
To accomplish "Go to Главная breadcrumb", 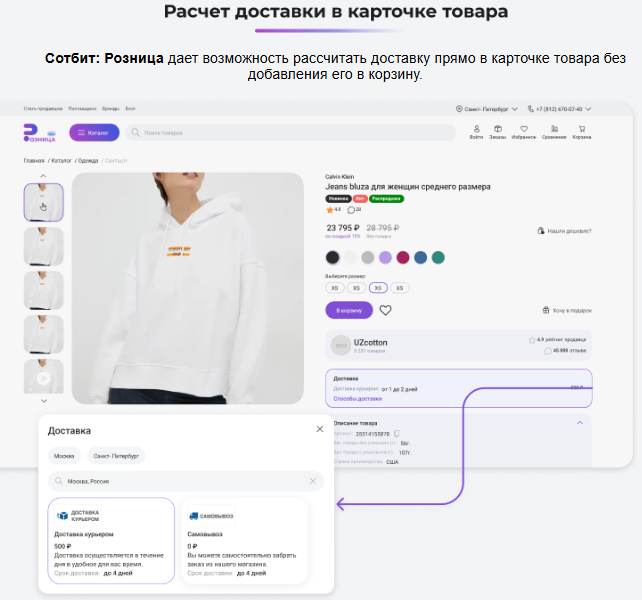I will tap(34, 161).
